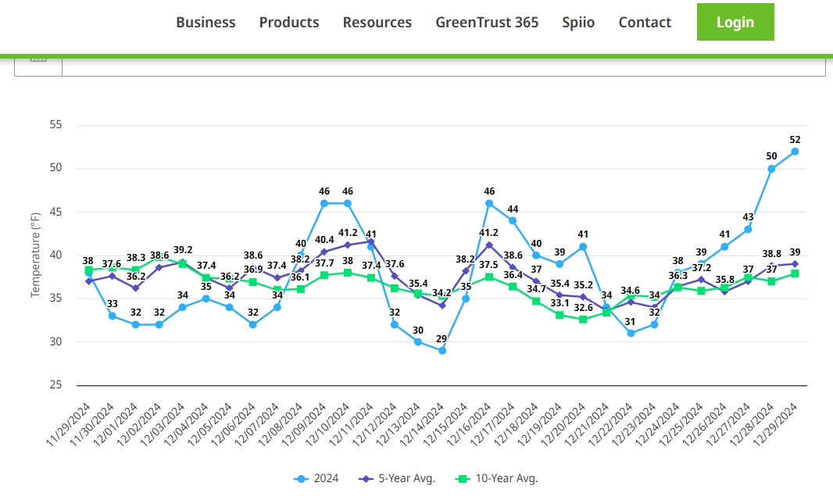Screen dimensions: 833x504
Task: Click the green Login button
Action: click(735, 22)
